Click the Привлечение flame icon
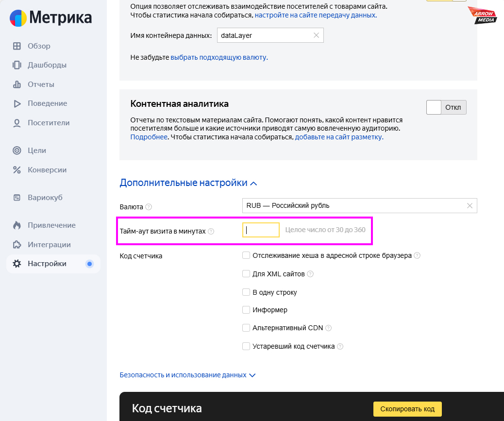This screenshot has height=421, width=504. [17, 225]
